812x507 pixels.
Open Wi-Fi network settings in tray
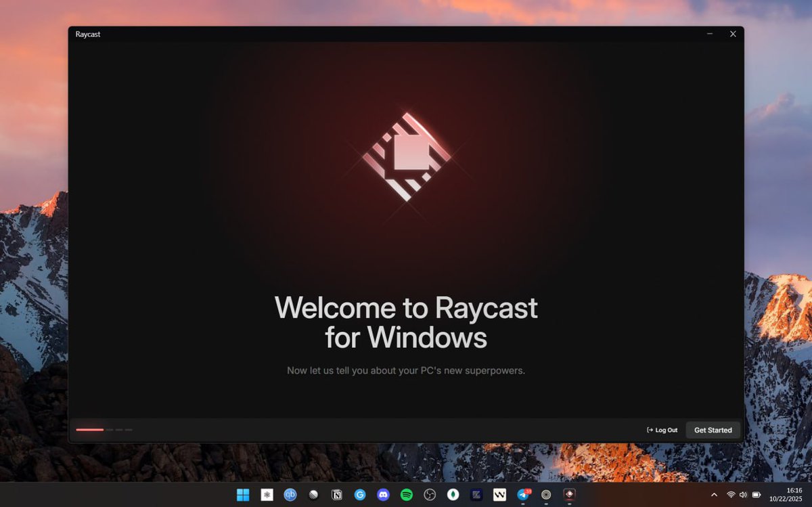(731, 495)
